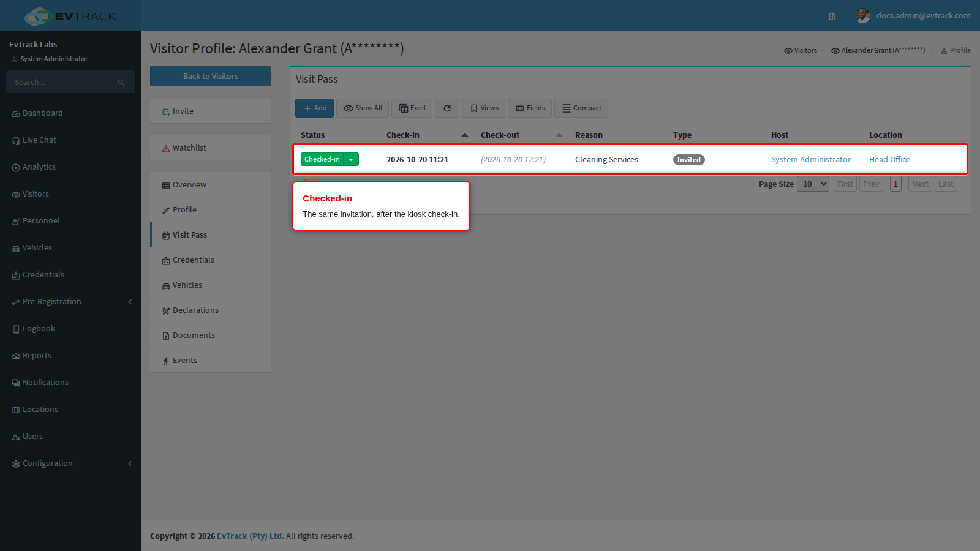Click the refresh icon button

(447, 108)
